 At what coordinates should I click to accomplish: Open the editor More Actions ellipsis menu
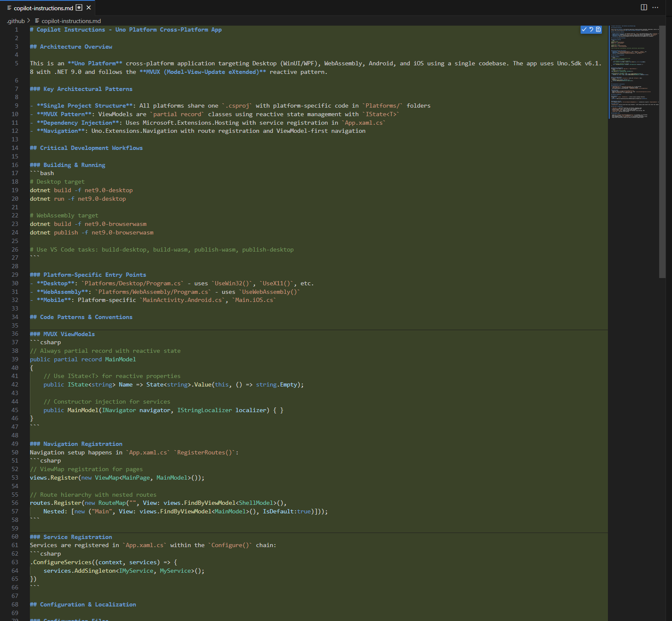(x=655, y=7)
